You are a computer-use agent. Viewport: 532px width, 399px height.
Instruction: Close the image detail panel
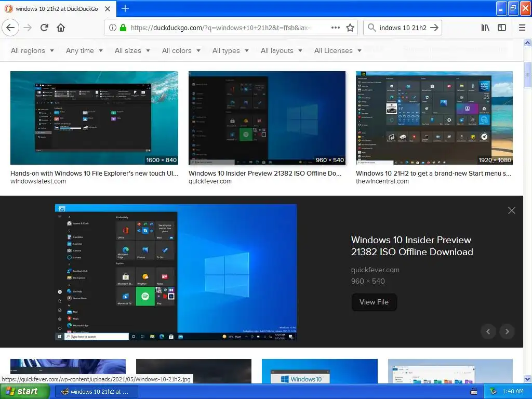[x=512, y=210]
